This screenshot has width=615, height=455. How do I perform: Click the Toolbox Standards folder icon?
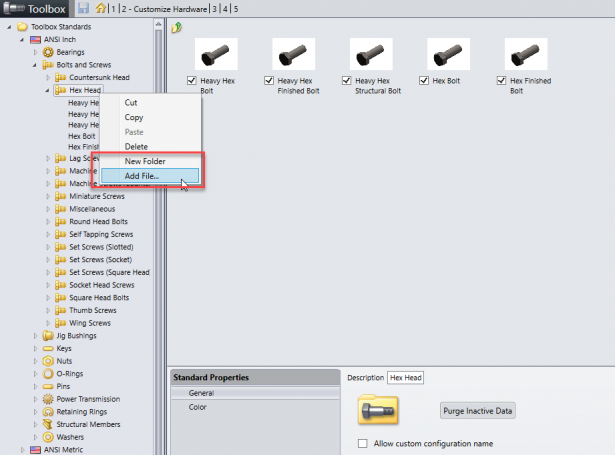click(22, 27)
